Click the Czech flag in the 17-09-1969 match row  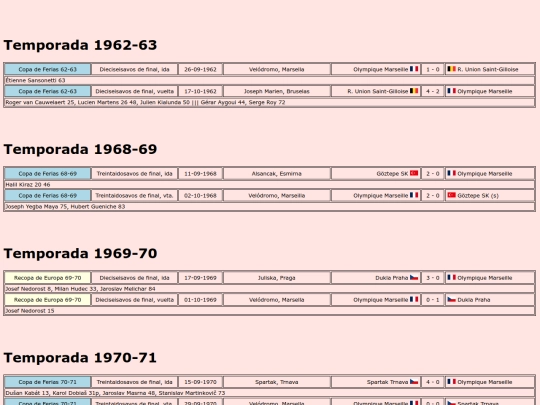click(414, 278)
